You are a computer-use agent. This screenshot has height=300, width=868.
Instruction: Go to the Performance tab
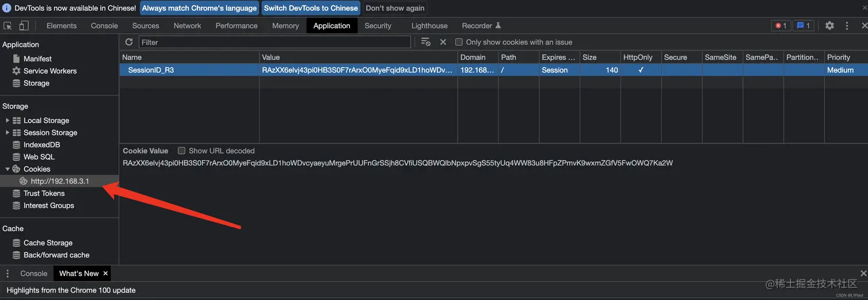coord(237,26)
